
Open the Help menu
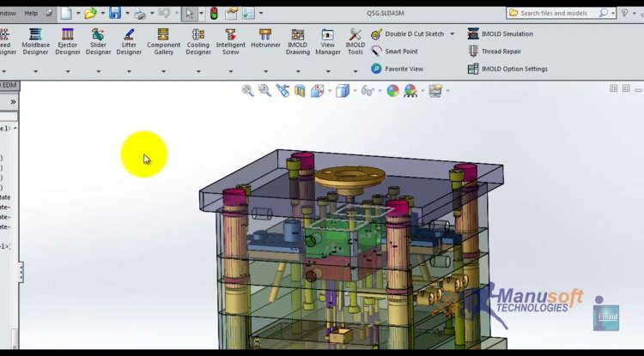[x=31, y=13]
